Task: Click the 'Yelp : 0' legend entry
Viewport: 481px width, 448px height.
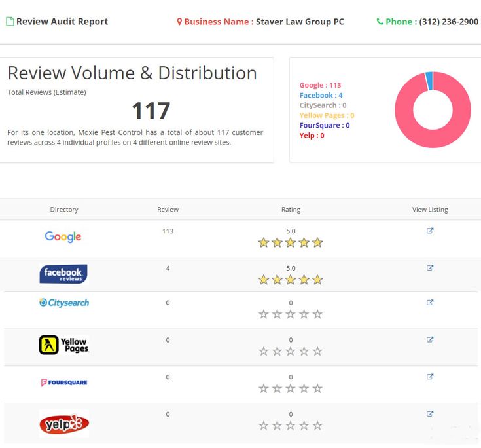Action: [312, 136]
